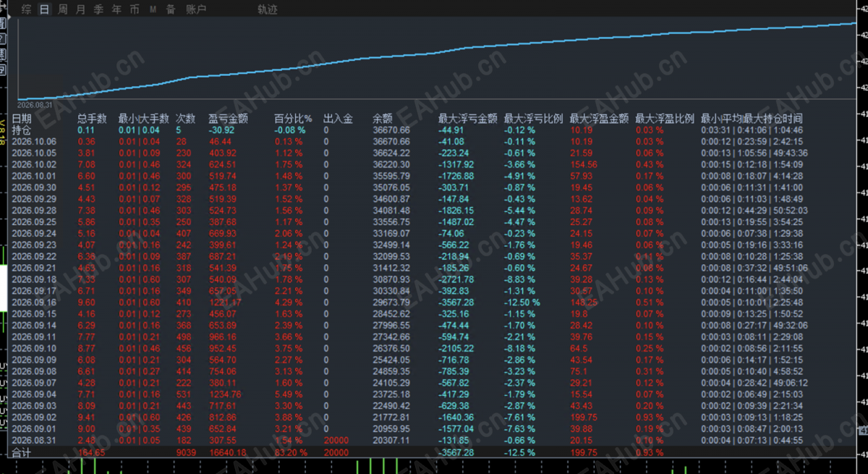Open the 账户 account tab
The image size is (868, 474).
[196, 9]
